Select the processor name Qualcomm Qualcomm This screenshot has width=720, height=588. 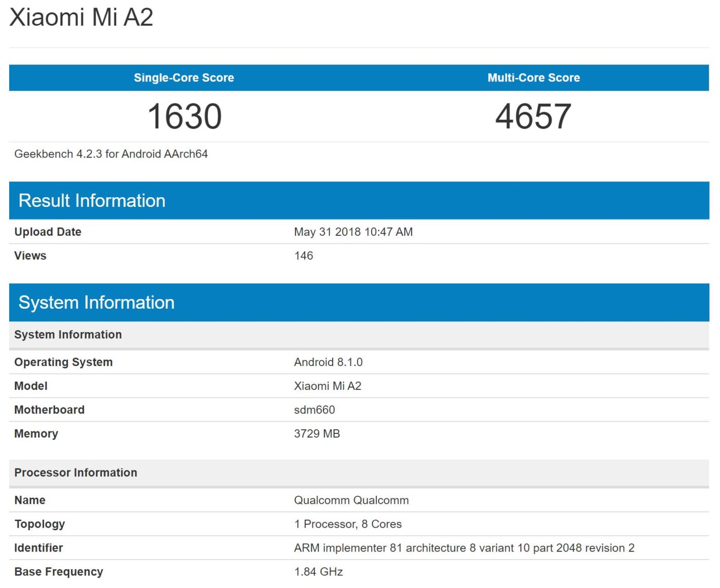click(351, 500)
